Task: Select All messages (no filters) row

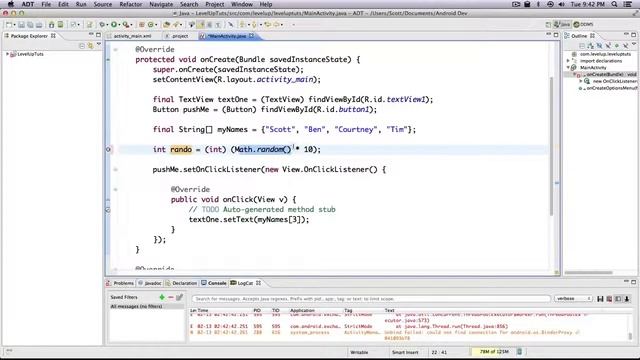Action: 147,306
